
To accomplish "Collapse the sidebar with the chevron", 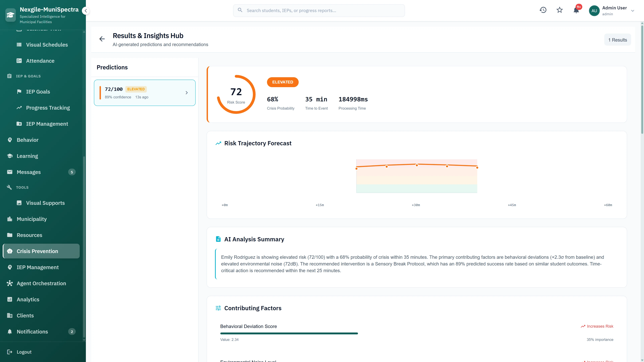I will tap(86, 11).
